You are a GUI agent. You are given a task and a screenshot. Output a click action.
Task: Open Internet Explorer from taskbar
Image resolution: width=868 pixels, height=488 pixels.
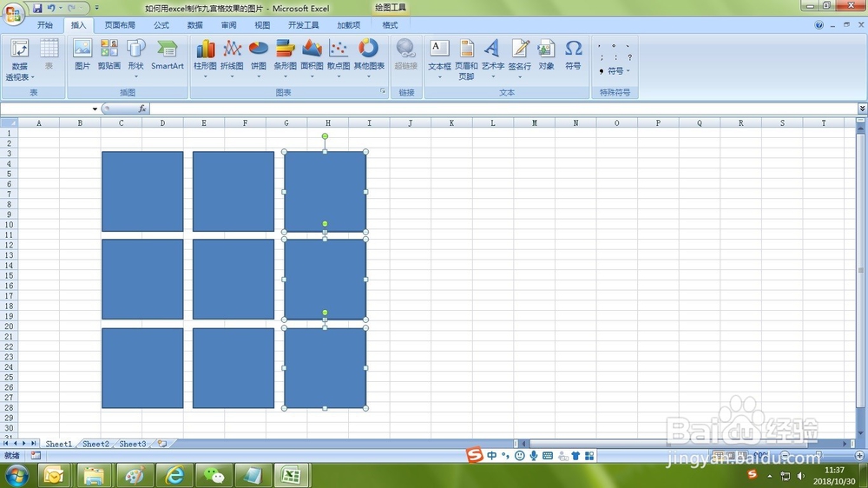pyautogui.click(x=175, y=475)
